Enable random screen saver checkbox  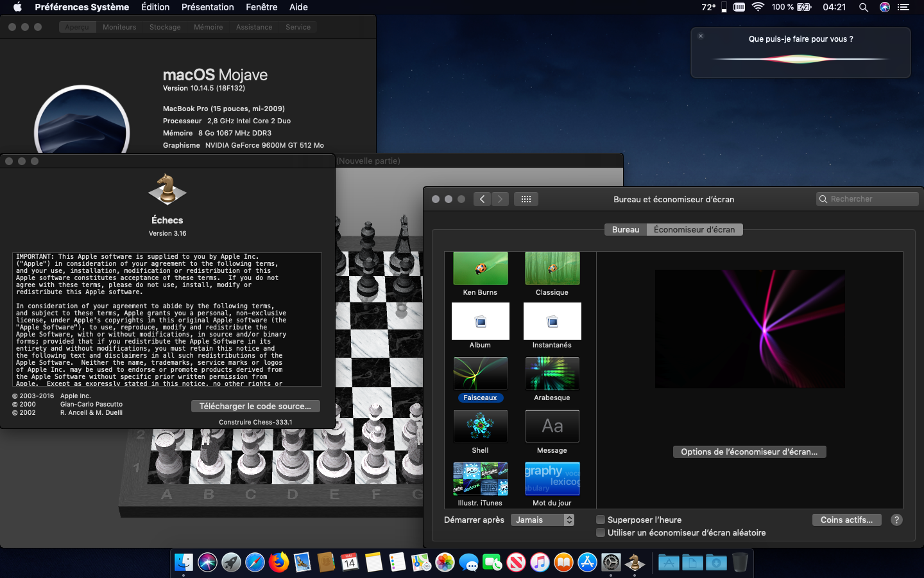[601, 532]
